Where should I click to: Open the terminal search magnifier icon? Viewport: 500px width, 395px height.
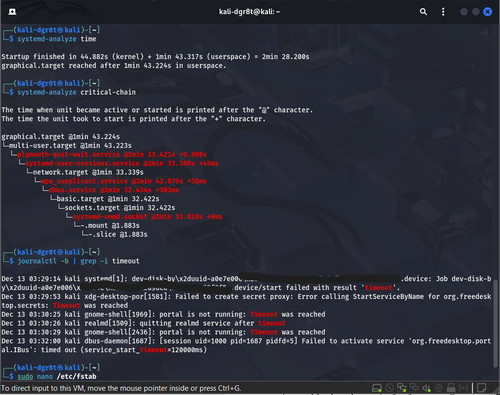coord(423,12)
